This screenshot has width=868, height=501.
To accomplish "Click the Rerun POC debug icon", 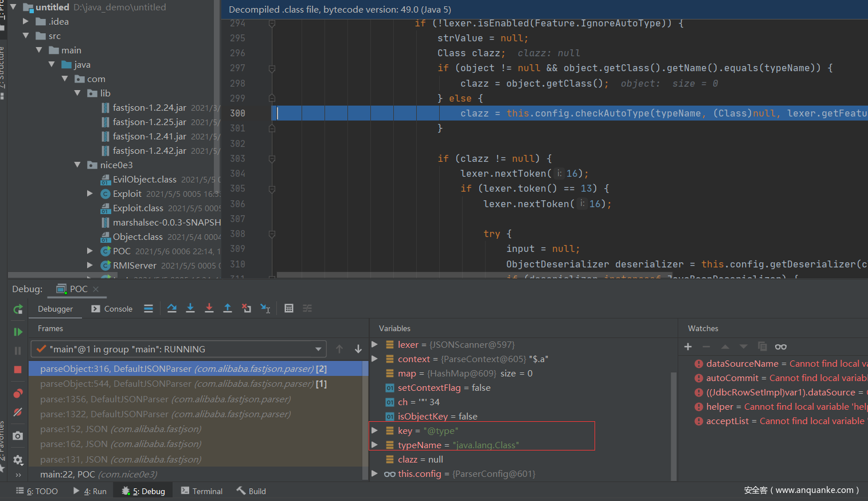I will click(x=18, y=309).
